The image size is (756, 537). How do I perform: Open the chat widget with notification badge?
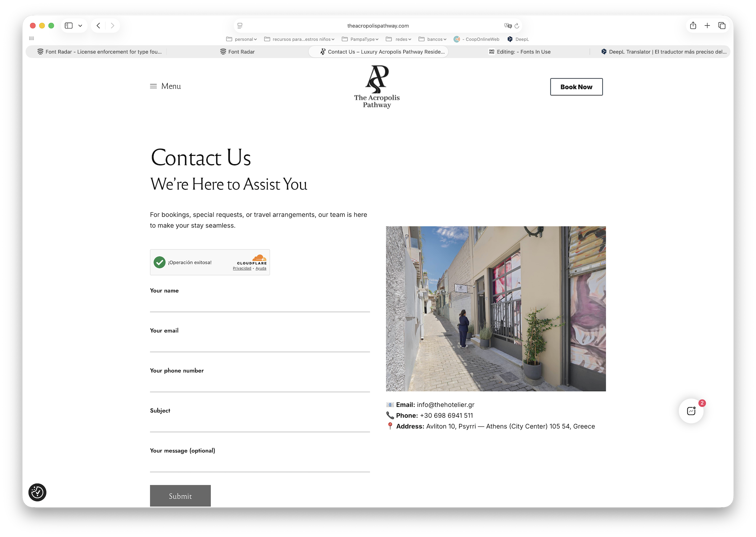691,411
